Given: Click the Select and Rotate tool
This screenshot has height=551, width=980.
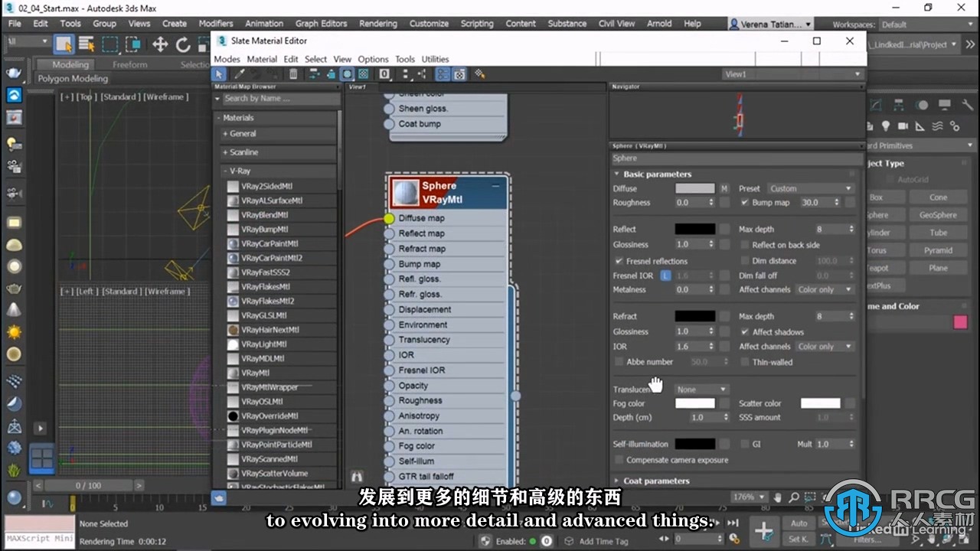Looking at the screenshot, I should [183, 44].
